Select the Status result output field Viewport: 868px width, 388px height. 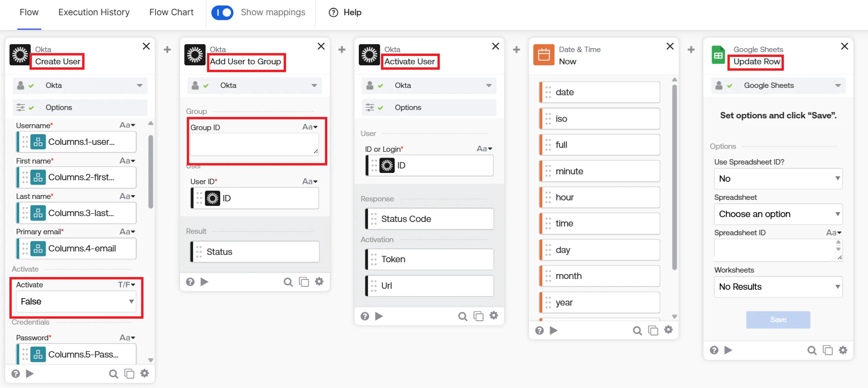(255, 252)
